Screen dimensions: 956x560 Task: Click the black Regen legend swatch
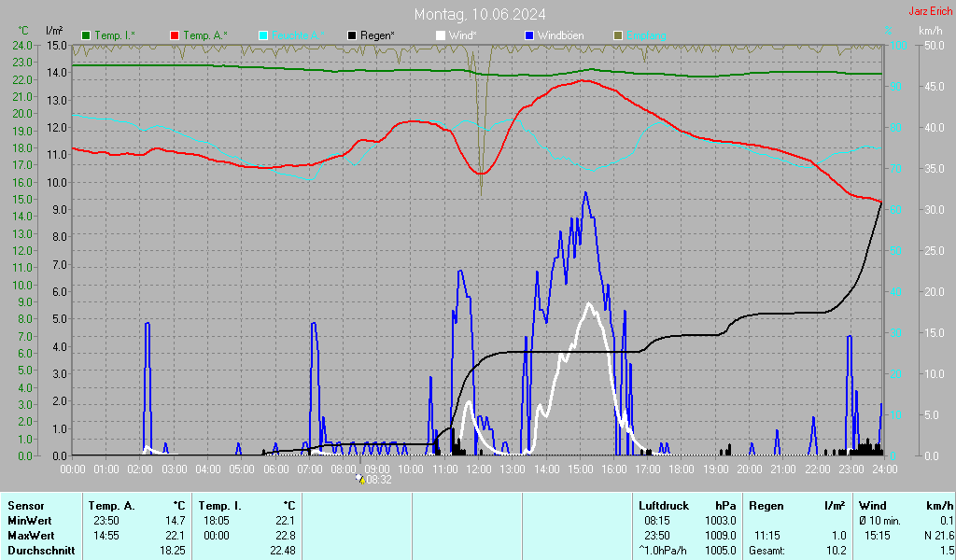point(352,35)
